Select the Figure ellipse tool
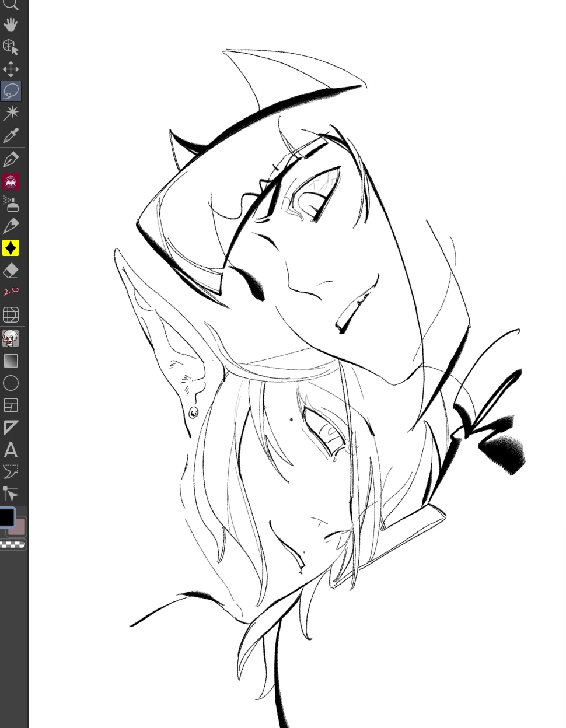 tap(11, 383)
